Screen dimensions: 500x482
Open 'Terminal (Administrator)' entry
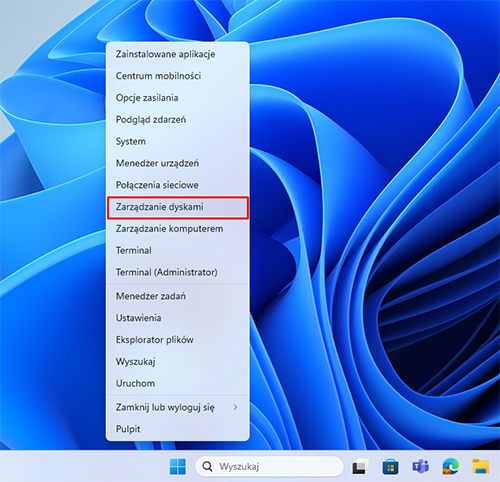178,272
